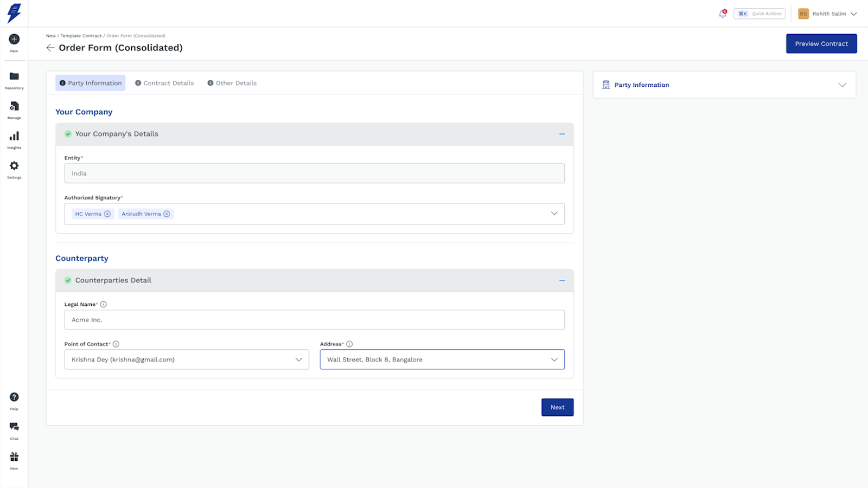This screenshot has width=868, height=488.
Task: Click into the Legal Name field
Action: click(x=314, y=320)
